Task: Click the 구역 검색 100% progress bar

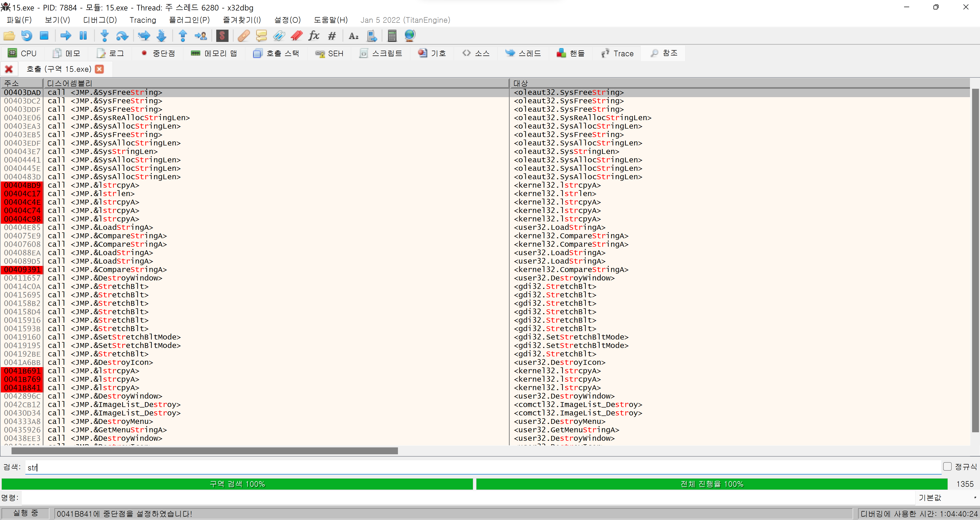Action: pos(237,484)
